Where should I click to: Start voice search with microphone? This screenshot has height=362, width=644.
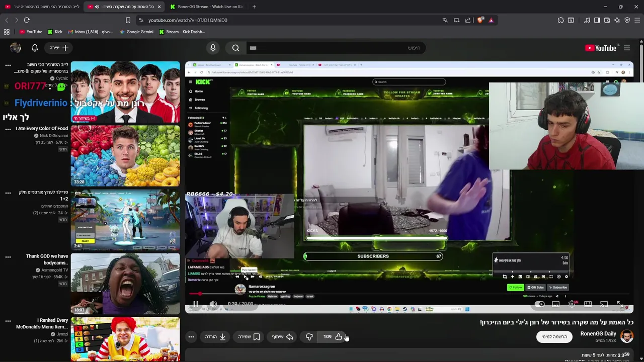pos(213,48)
